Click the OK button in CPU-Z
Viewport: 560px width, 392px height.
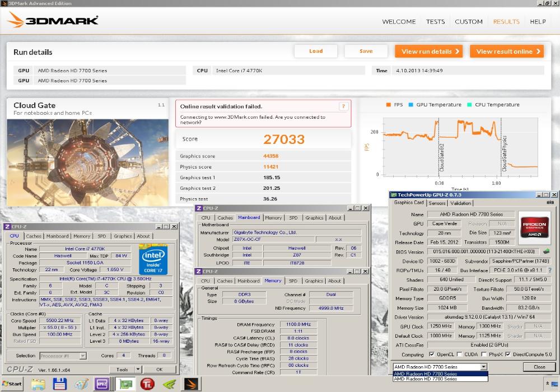159,369
